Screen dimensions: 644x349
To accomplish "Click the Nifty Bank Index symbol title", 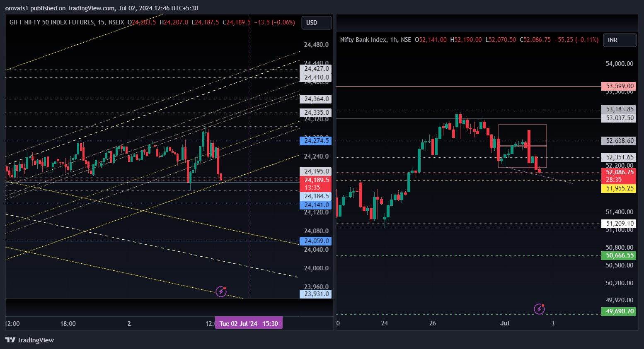I will (x=363, y=40).
